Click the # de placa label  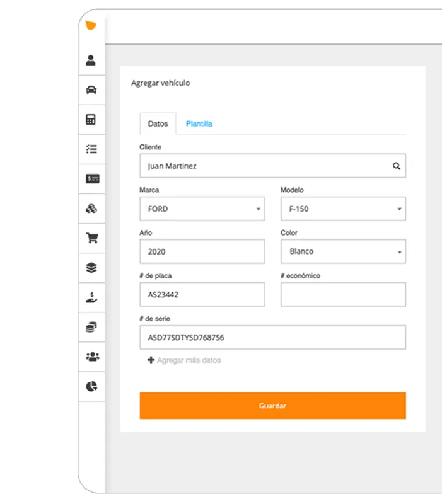pyautogui.click(x=155, y=276)
